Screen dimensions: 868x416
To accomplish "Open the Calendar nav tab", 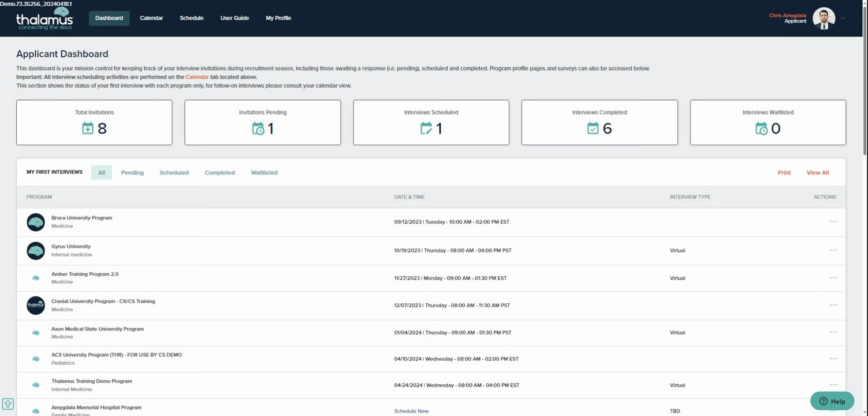I will (151, 18).
